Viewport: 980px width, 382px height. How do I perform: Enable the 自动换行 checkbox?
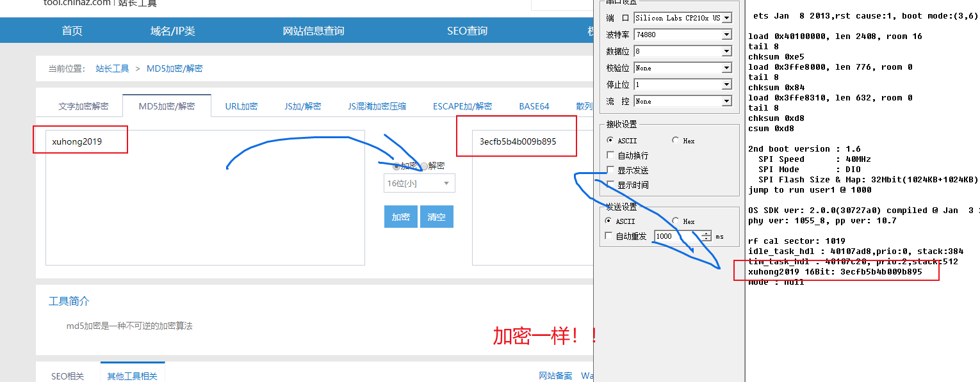(x=610, y=154)
